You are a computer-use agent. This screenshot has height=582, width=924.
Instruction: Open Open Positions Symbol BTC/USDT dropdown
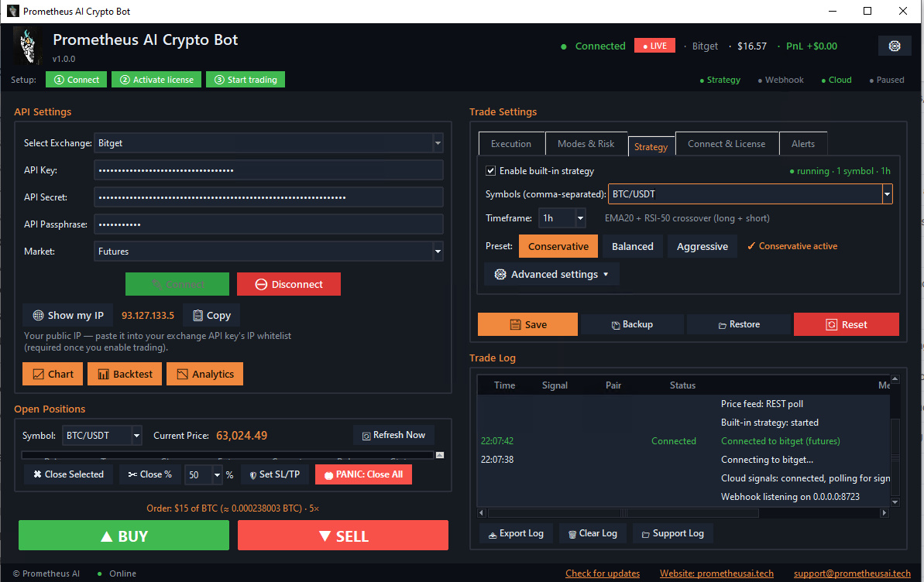(137, 436)
